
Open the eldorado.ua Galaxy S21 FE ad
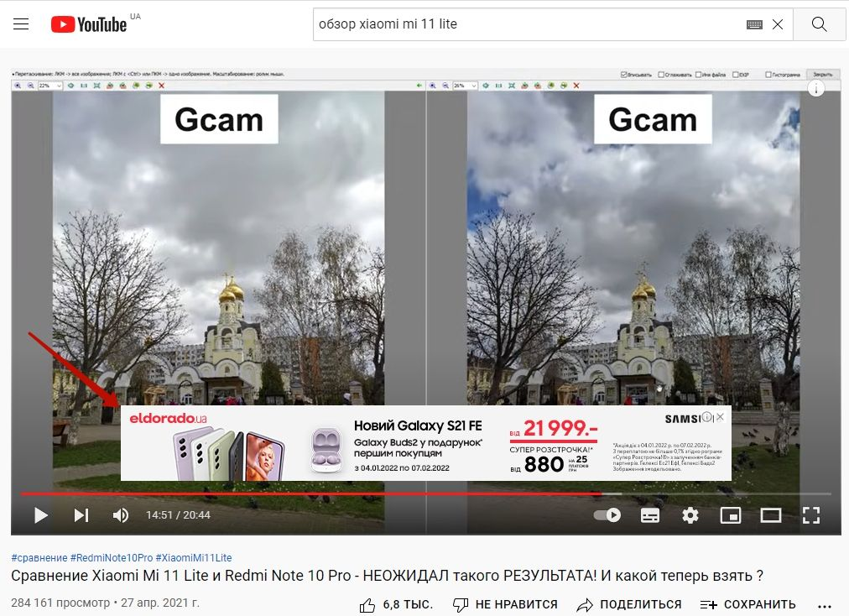pos(425,443)
